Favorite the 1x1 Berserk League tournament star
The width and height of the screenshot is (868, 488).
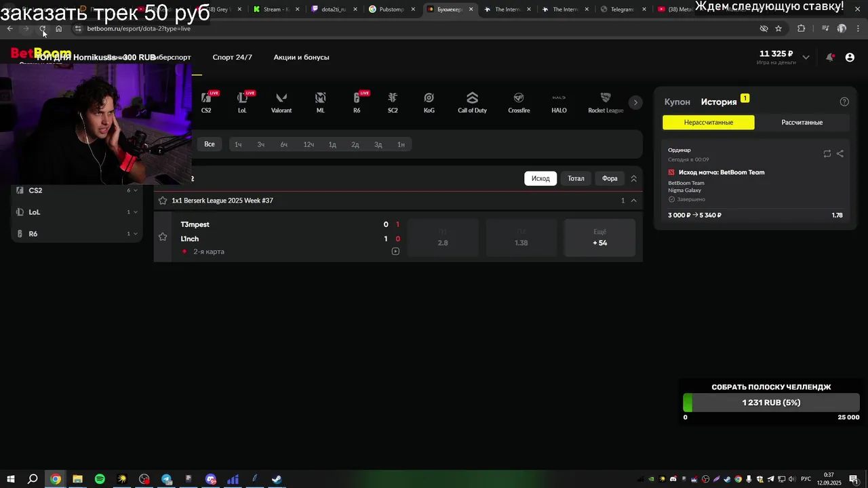163,201
